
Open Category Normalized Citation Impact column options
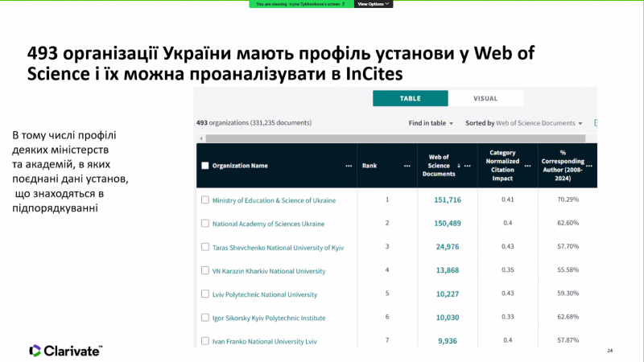(x=528, y=166)
